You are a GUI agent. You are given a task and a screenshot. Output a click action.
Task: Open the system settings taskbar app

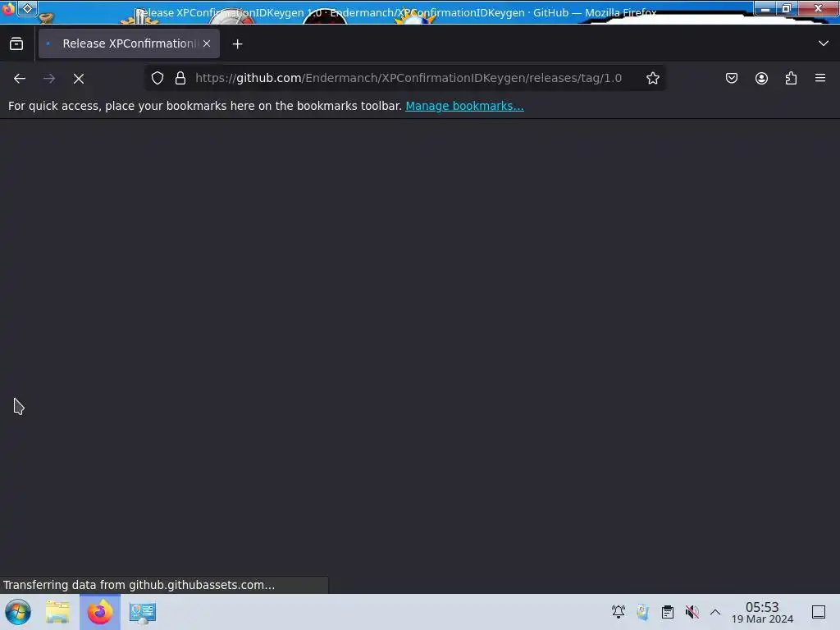point(143,613)
